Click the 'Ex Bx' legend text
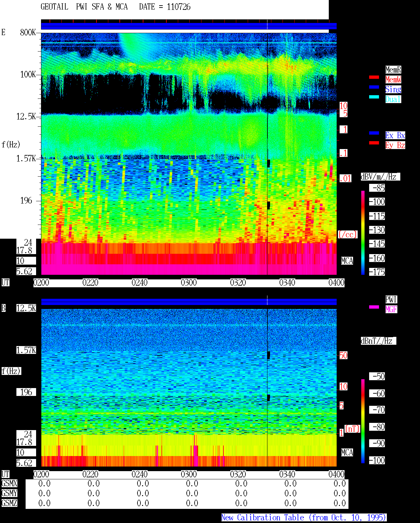The width and height of the screenshot is (420, 523). coord(395,135)
